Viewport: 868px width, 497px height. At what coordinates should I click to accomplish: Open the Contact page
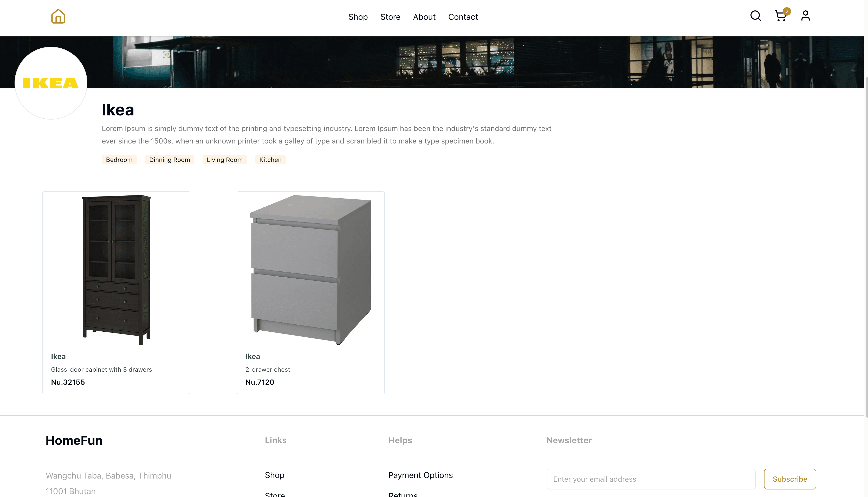tap(463, 17)
